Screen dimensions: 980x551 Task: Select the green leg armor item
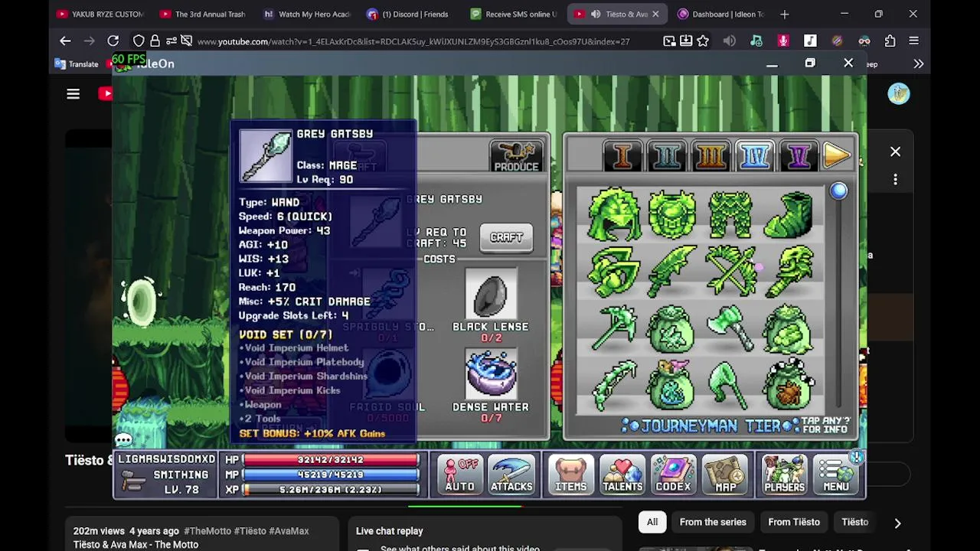pos(730,215)
